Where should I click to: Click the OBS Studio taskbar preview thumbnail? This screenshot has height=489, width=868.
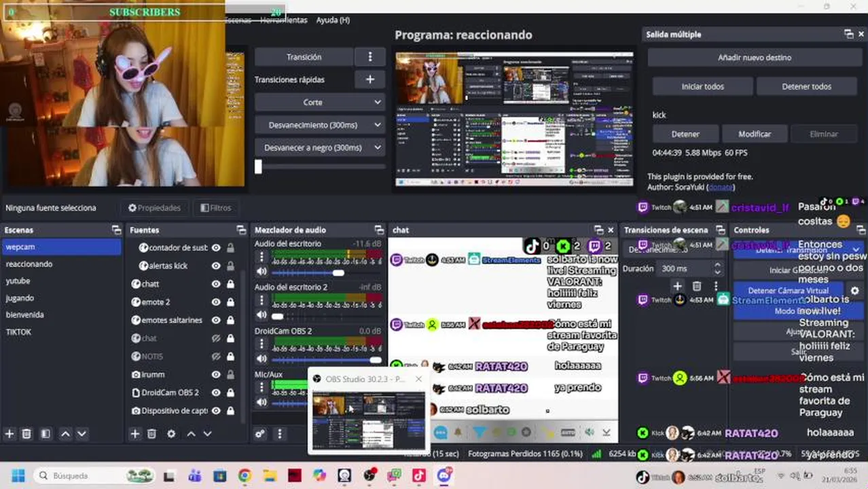pyautogui.click(x=367, y=420)
